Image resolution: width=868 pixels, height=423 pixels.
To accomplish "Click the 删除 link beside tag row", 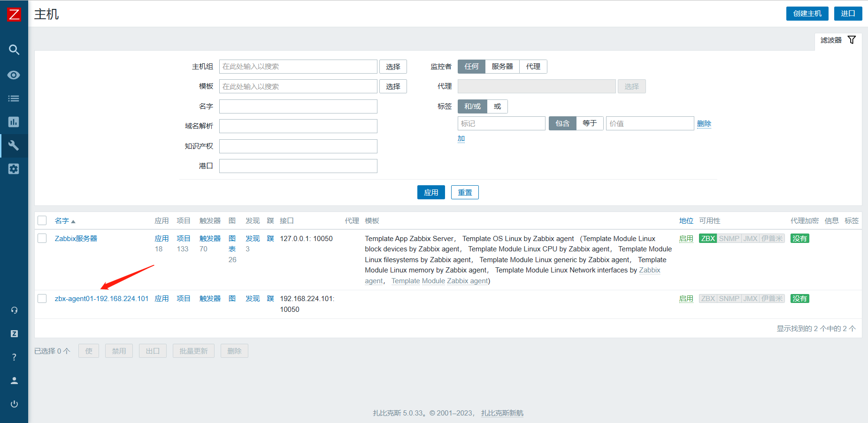I will click(704, 124).
